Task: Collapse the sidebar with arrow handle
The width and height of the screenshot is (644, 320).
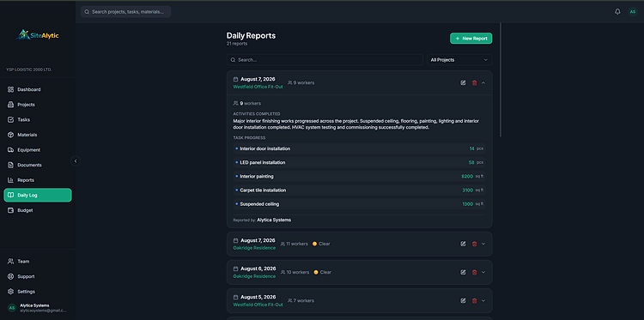Action: tap(76, 161)
